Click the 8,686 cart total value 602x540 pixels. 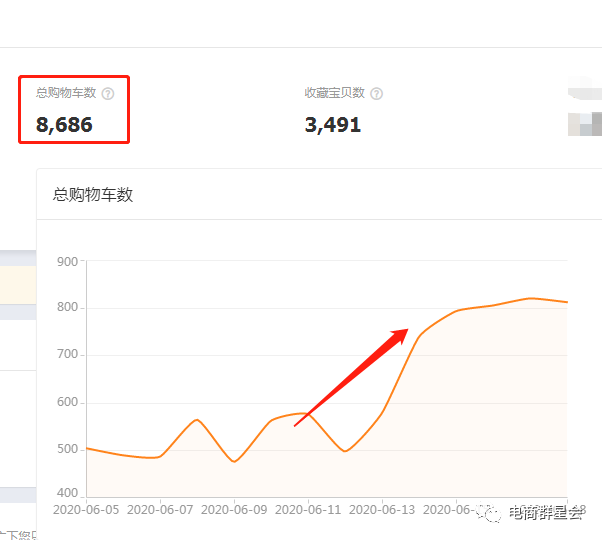coord(64,125)
